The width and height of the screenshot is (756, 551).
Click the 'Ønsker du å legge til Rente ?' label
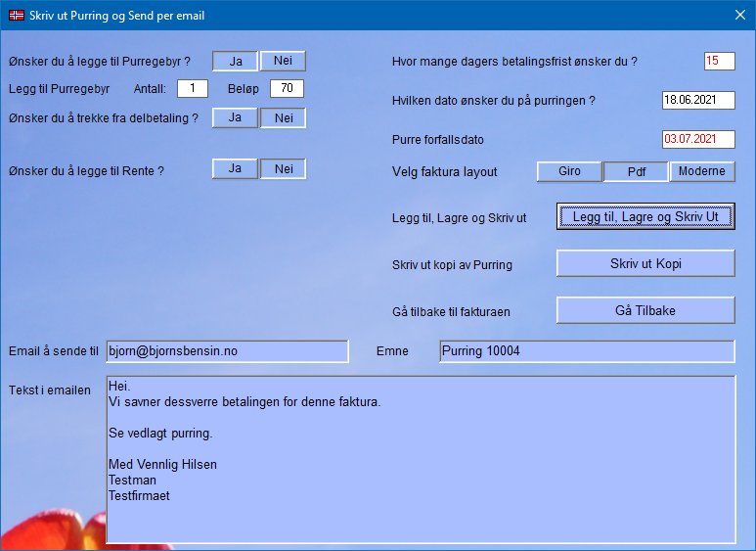86,171
